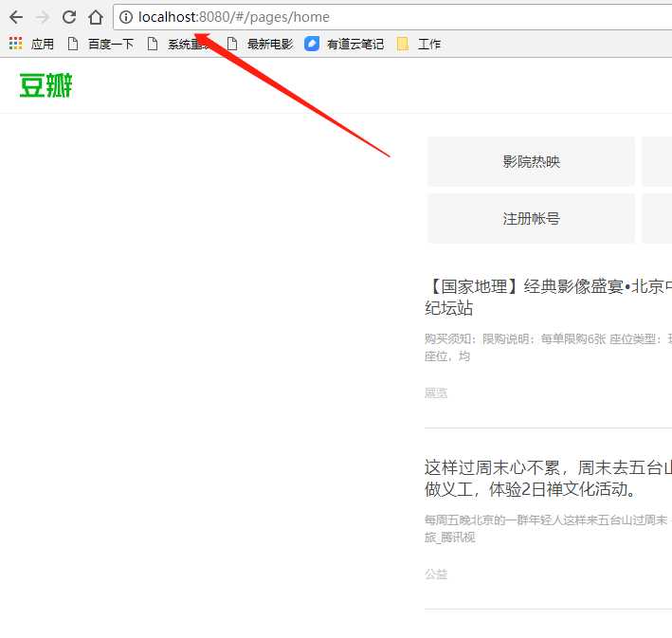Click the page icon before 最新电影

(232, 44)
